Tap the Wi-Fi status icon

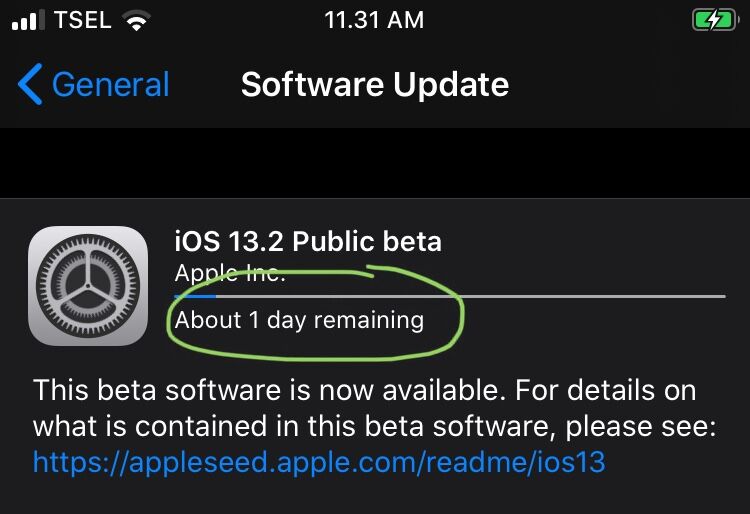click(136, 21)
